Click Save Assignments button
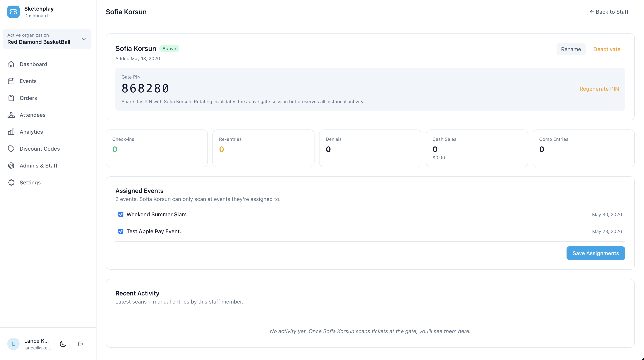 pyautogui.click(x=596, y=253)
